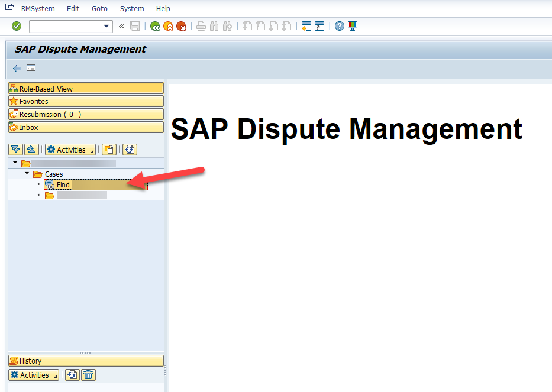
Task: Open the lower Activities dropdown under History
Action: (x=34, y=375)
